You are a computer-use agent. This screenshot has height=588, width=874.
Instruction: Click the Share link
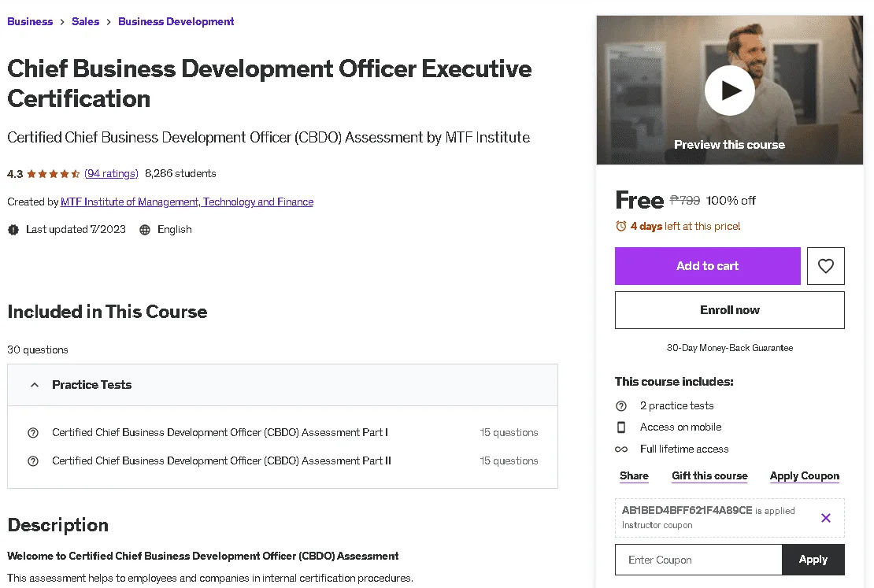[x=634, y=476]
